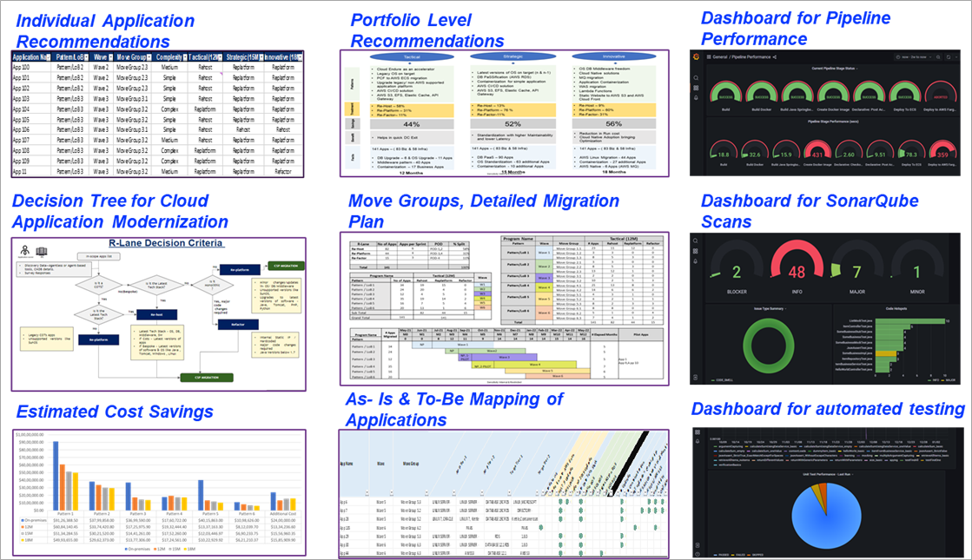Click the share icon next to Pipeline Performance title
972x560 pixels.
point(775,56)
